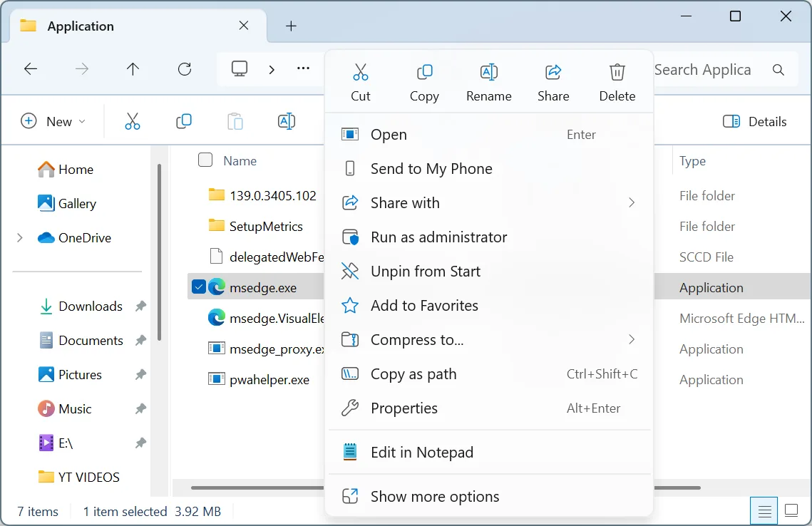This screenshot has height=526, width=812.
Task: Toggle the Details pane button
Action: 754,121
